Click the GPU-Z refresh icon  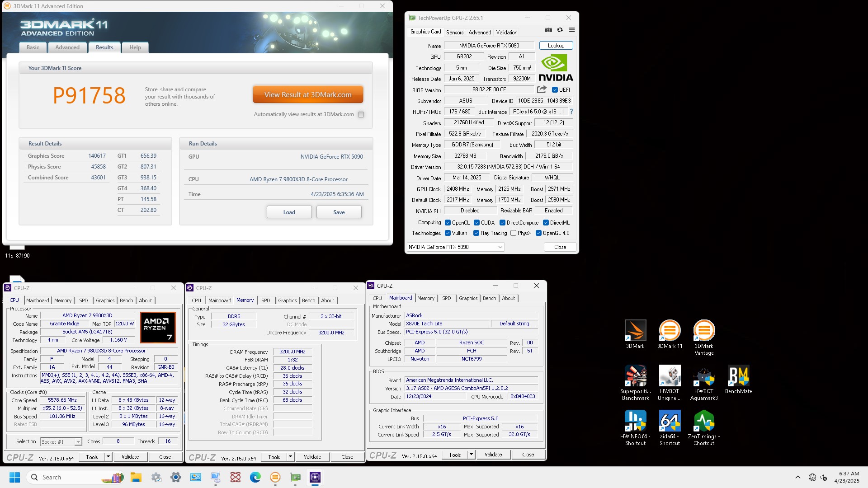(560, 30)
